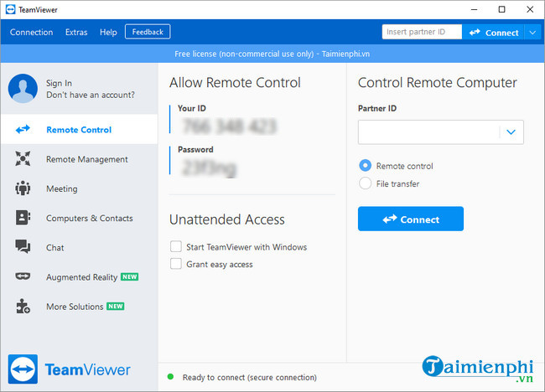Click the blurred Your ID number
Image resolution: width=545 pixels, height=392 pixels.
point(230,126)
